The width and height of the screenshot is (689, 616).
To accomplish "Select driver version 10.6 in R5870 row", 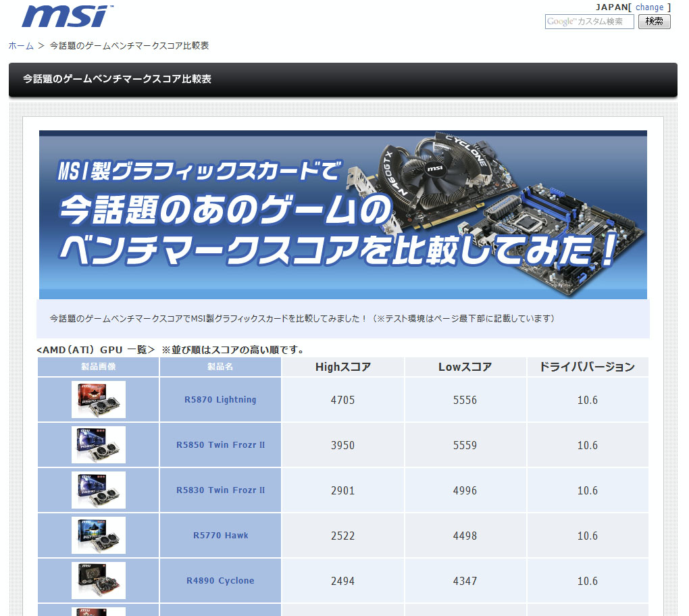I will [588, 400].
